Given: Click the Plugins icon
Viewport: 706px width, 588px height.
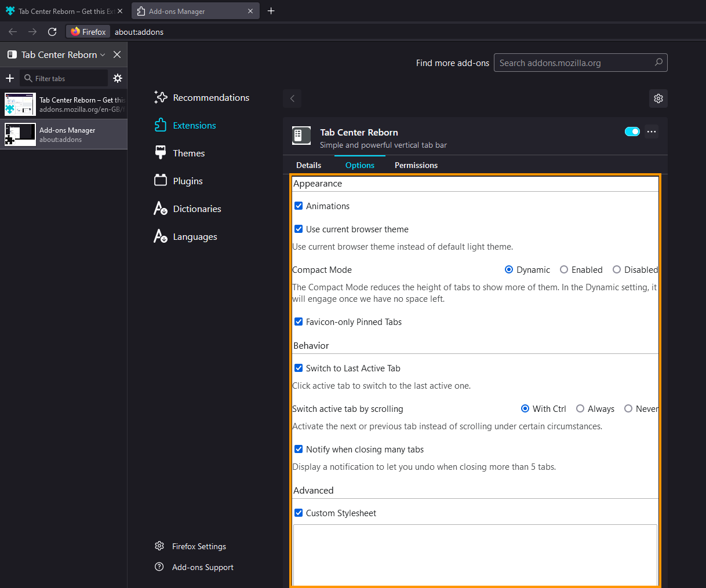Looking at the screenshot, I should point(161,181).
